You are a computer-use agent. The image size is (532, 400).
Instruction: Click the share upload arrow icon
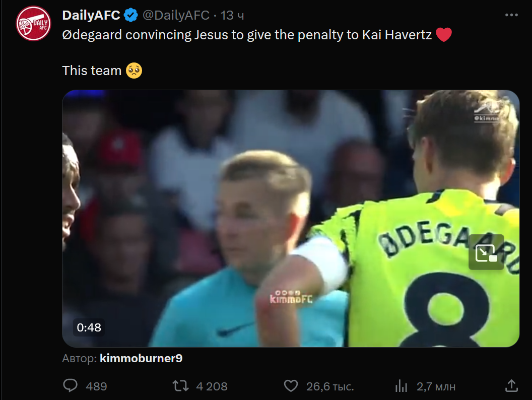[x=511, y=386]
